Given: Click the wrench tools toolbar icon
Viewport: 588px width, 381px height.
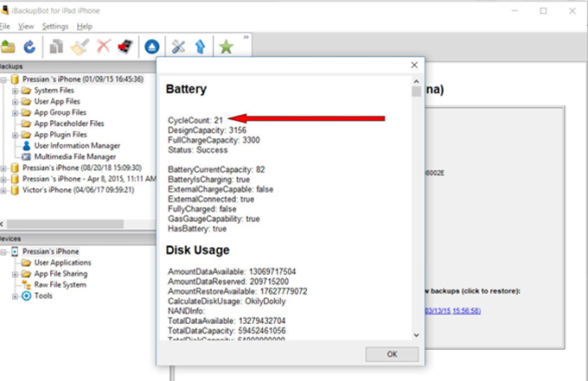Looking at the screenshot, I should (x=179, y=47).
